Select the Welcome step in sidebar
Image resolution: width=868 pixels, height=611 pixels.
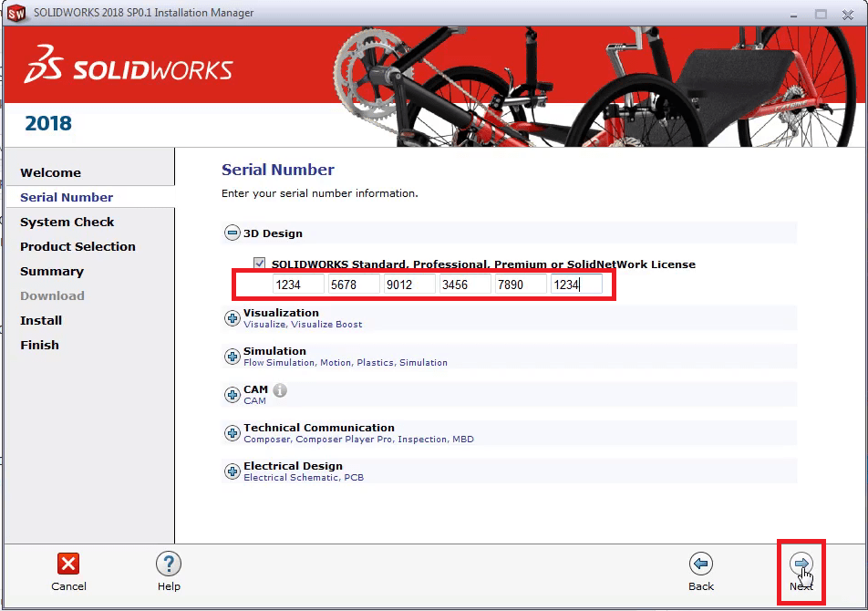50,172
